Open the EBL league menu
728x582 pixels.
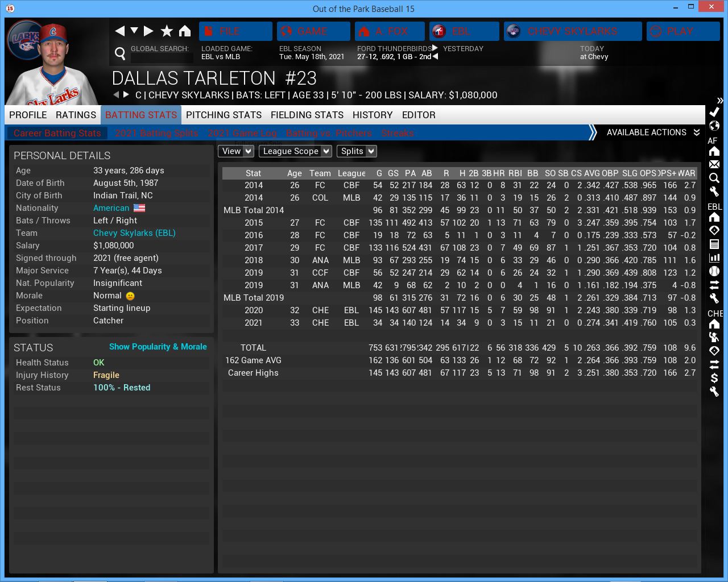pyautogui.click(x=464, y=31)
